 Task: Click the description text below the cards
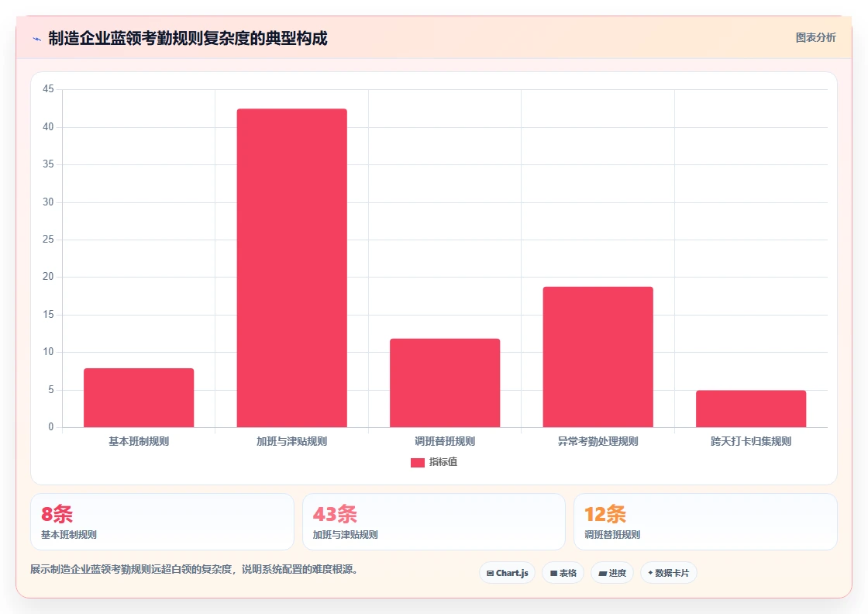[194, 569]
